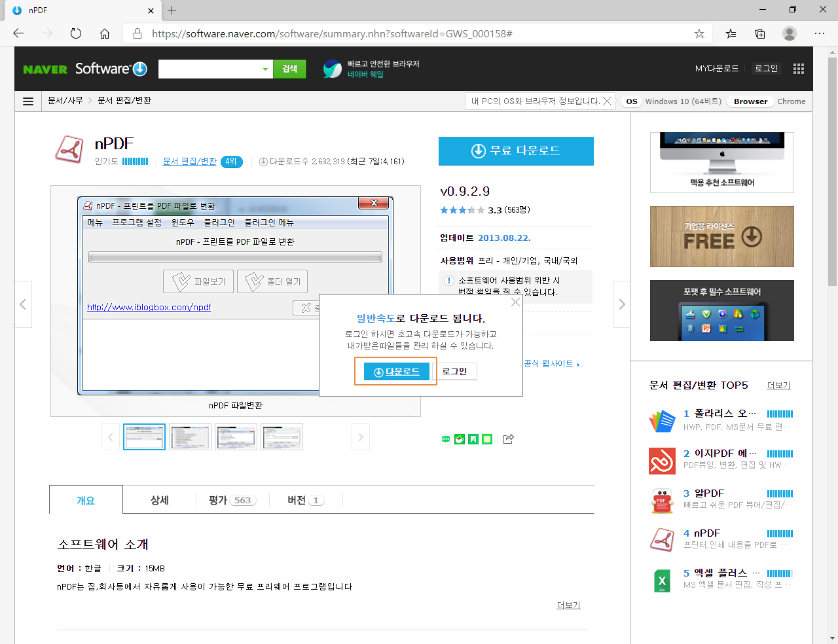Open the hamburger category menu
The width and height of the screenshot is (838, 644).
(x=28, y=101)
